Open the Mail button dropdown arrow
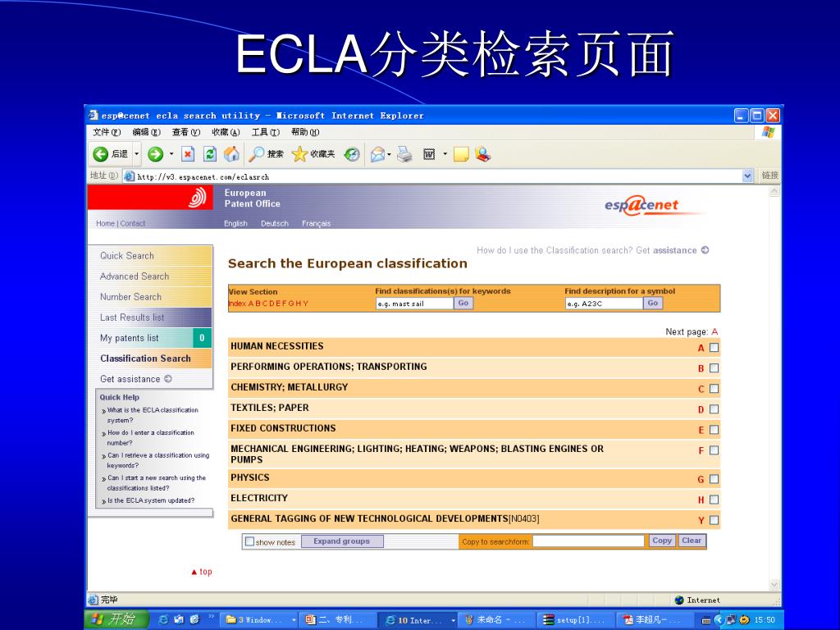Viewport: 840px width, 630px height. [x=389, y=154]
